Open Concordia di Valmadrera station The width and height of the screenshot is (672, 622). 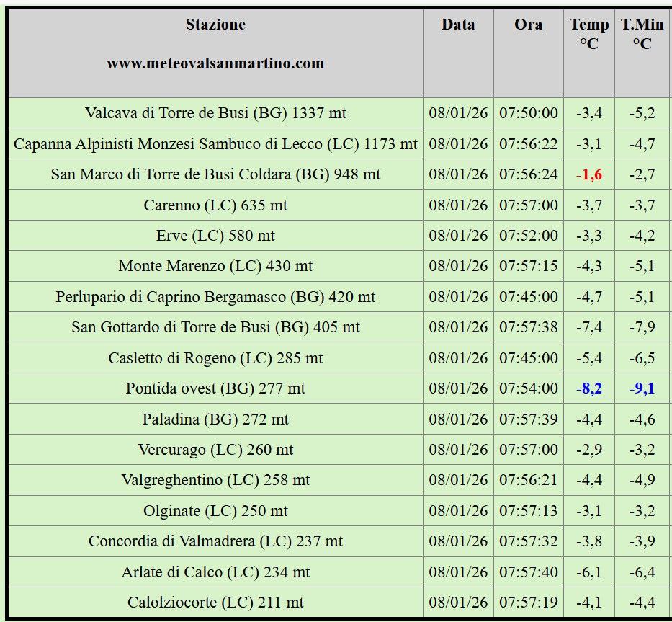(215, 541)
